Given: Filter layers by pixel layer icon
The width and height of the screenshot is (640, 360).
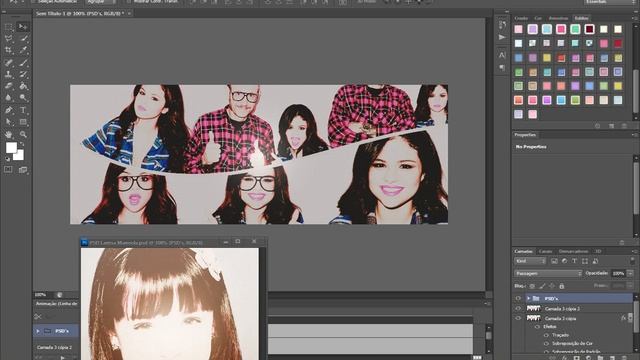Looking at the screenshot, I should click(x=554, y=261).
